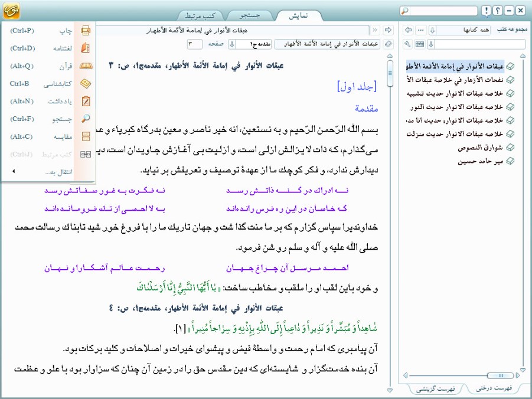Click the book list scroll up arrow

tap(523, 55)
